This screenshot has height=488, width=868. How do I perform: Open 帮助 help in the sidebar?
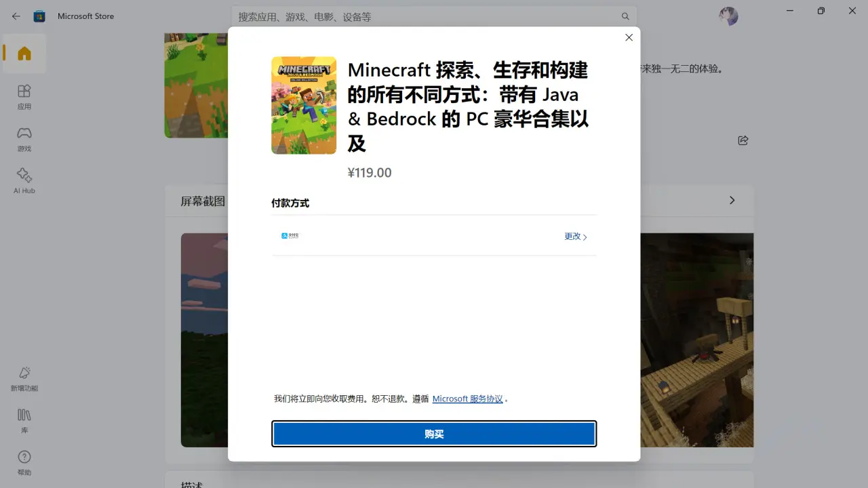(24, 463)
